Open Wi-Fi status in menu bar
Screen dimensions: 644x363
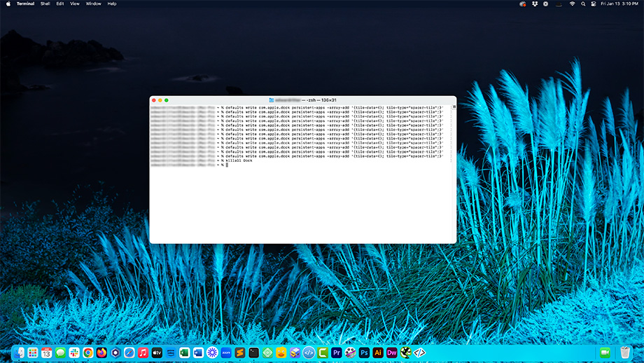(x=572, y=4)
